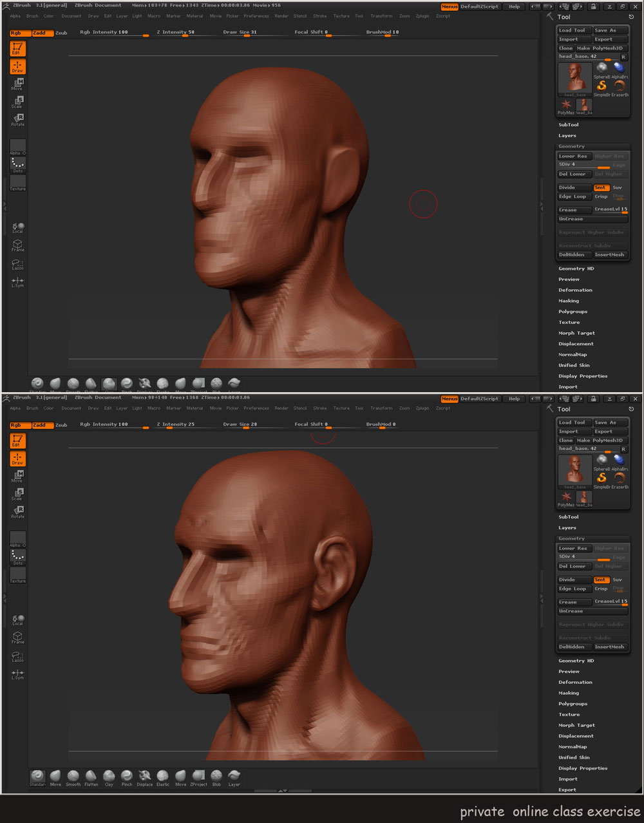Viewport: 644px width, 823px height.
Task: Pick the Smooth brush in the lower window
Action: [x=73, y=777]
